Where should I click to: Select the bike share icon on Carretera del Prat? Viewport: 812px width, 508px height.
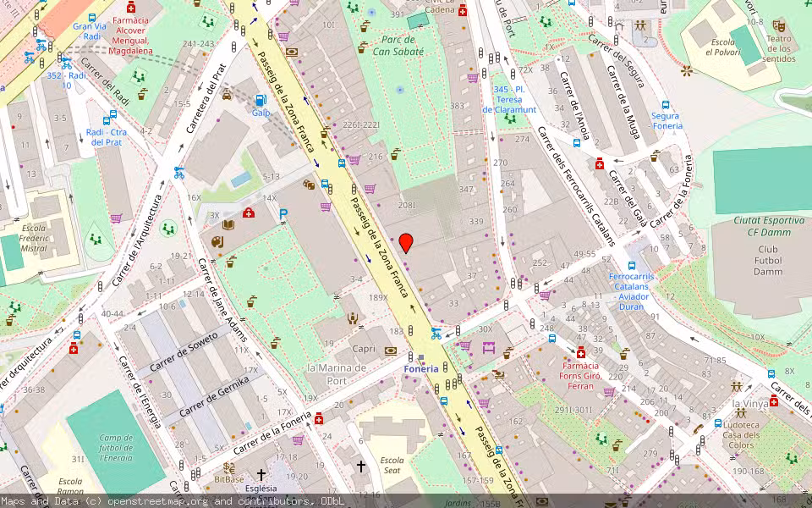179,173
